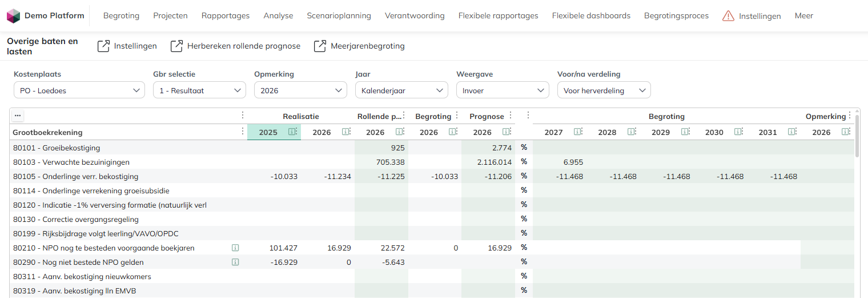Open the Prognose column group options menu
Image resolution: width=868 pixels, height=298 pixels.
coord(511,116)
